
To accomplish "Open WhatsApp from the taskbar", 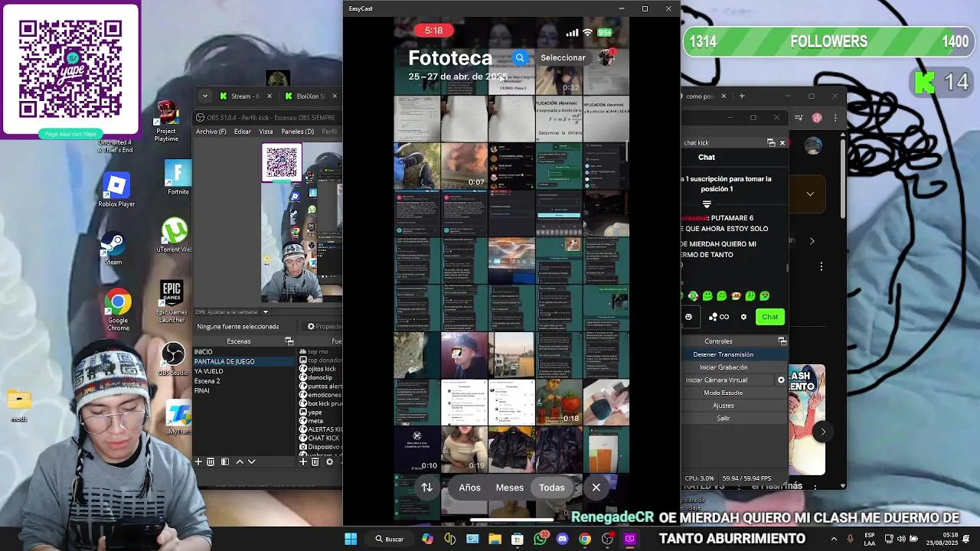I will [541, 539].
